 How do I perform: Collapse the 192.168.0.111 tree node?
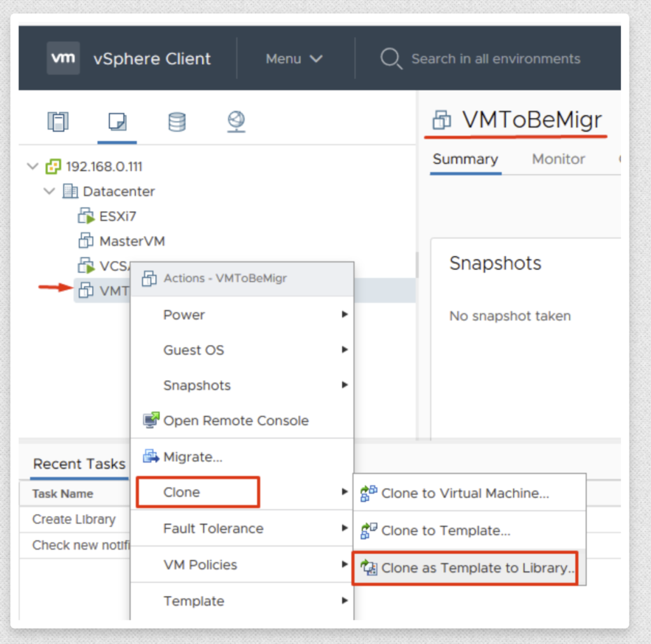[33, 167]
